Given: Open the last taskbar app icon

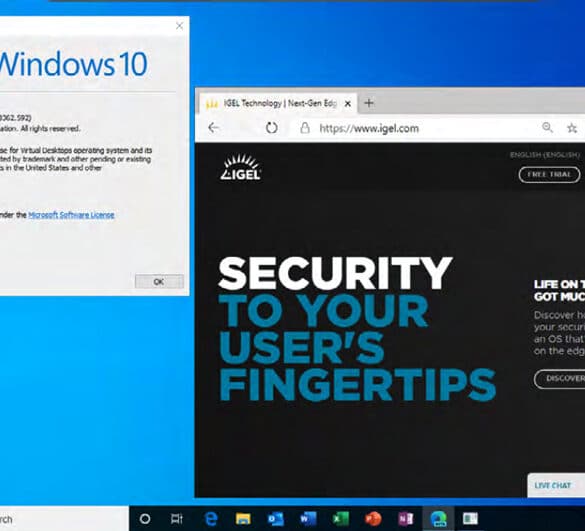Looking at the screenshot, I should pos(470,519).
